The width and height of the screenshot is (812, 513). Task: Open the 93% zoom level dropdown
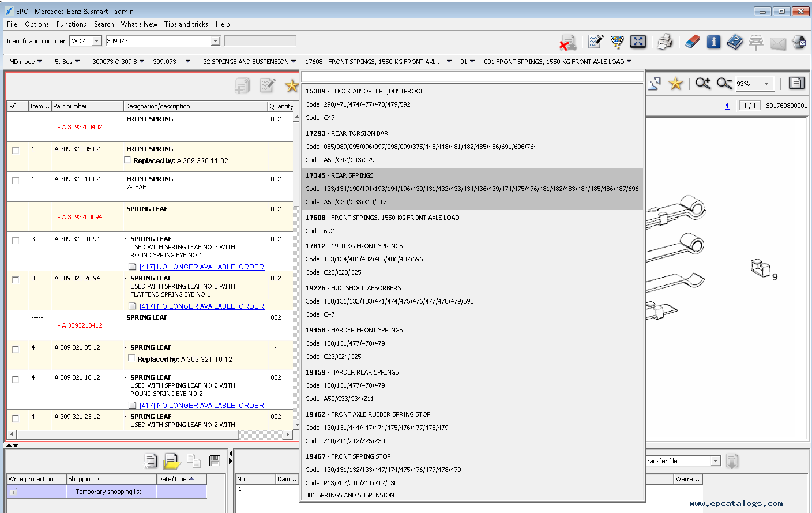(x=766, y=84)
